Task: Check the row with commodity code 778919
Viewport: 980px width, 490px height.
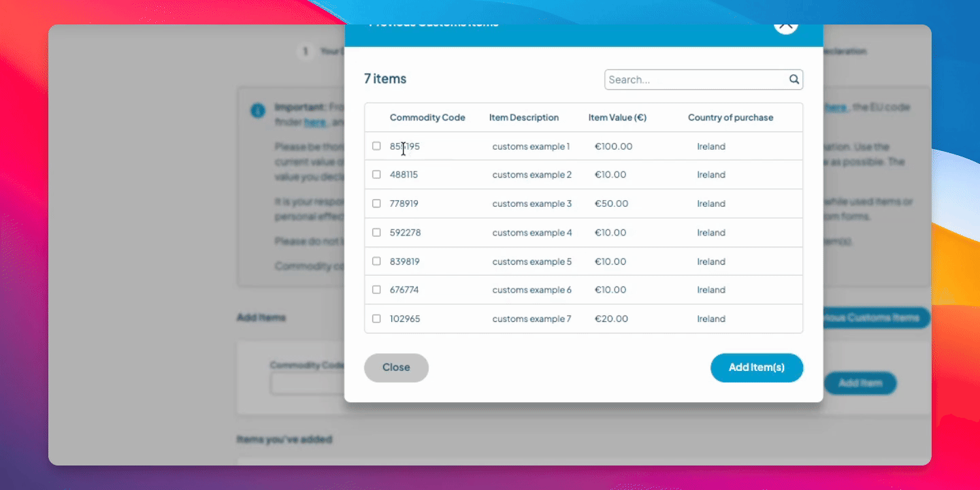Action: coord(376,203)
